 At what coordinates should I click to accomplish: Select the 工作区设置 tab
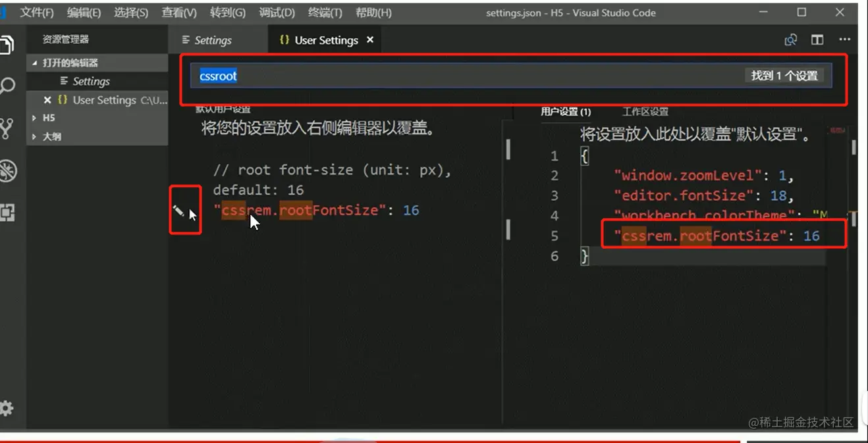[645, 112]
